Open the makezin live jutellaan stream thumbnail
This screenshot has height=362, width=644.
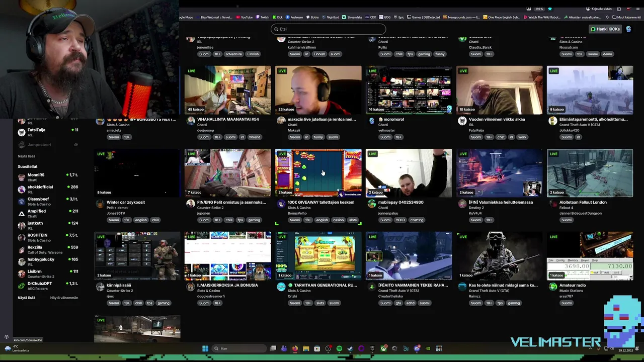[x=318, y=90]
